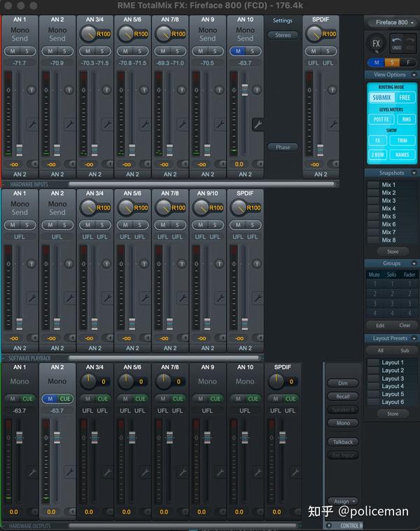Select the Sub tab in Layout Presets
This screenshot has height=531, width=420.
[404, 350]
